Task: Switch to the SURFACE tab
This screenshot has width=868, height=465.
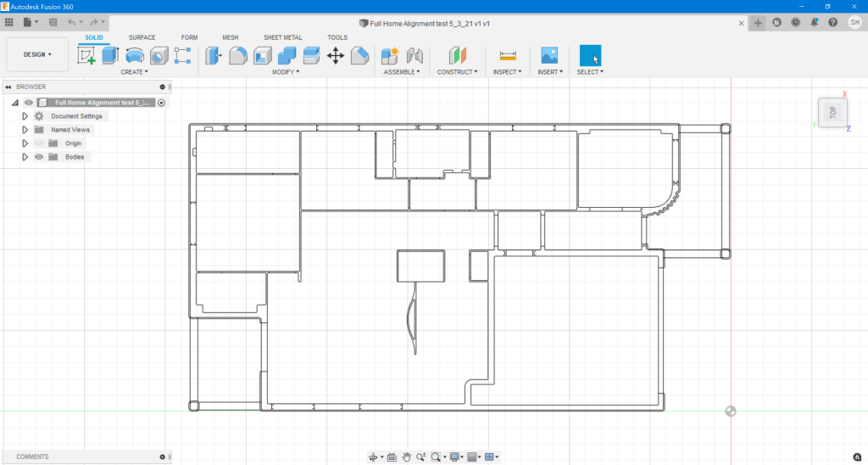Action: point(142,37)
